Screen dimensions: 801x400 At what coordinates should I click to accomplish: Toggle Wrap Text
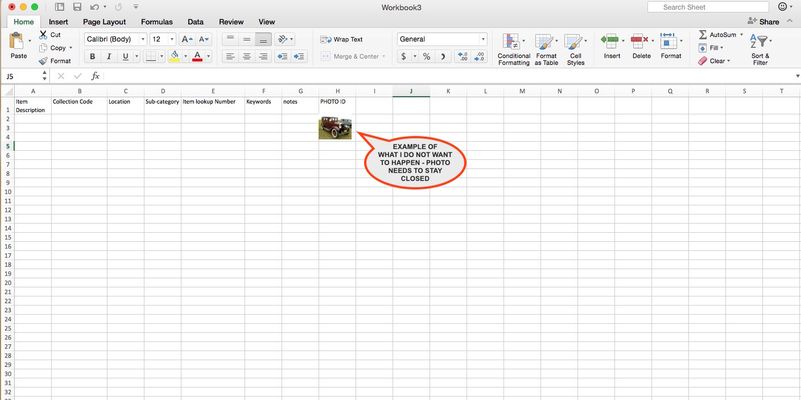coord(341,39)
